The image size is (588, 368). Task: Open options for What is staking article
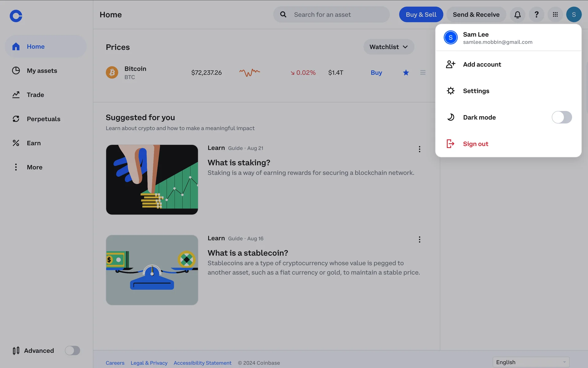tap(419, 149)
